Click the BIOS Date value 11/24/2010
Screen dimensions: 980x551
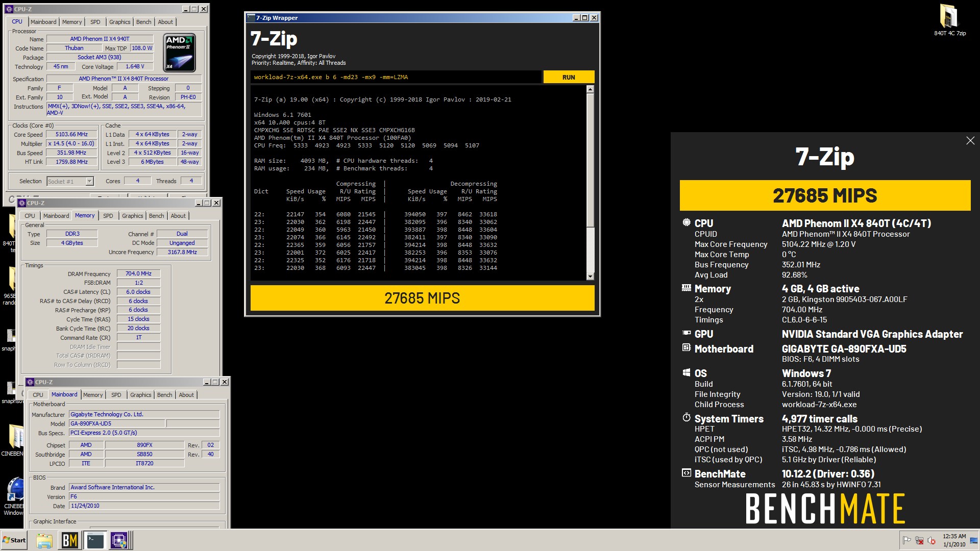[x=144, y=506]
